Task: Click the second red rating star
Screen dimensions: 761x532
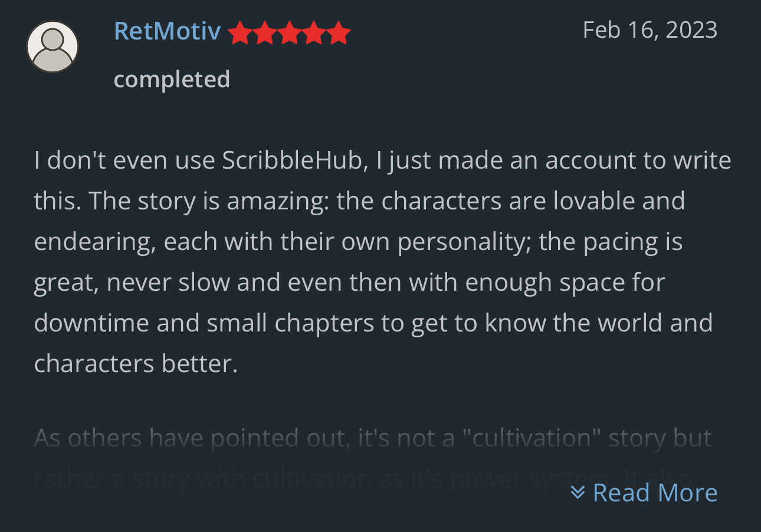Action: (264, 33)
